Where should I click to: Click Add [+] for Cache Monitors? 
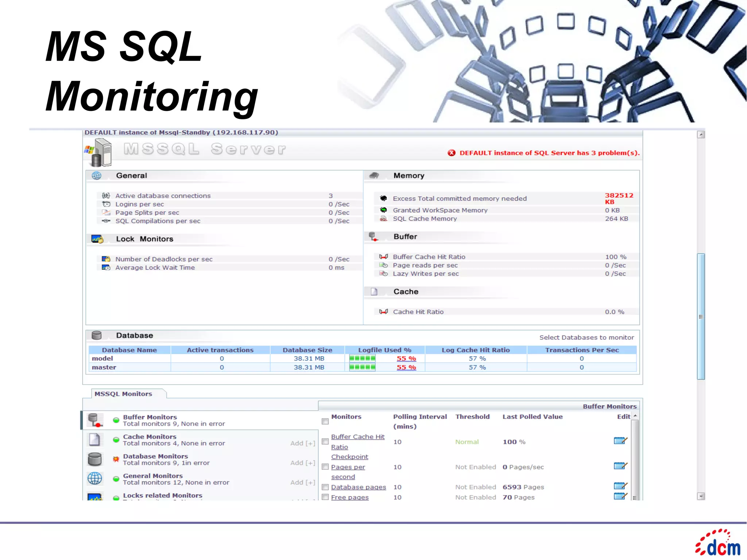point(303,443)
